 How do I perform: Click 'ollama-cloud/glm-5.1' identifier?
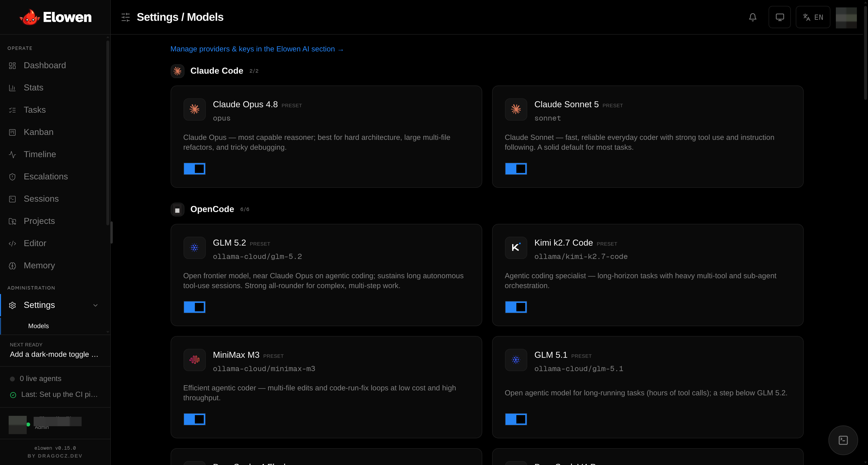click(x=579, y=369)
